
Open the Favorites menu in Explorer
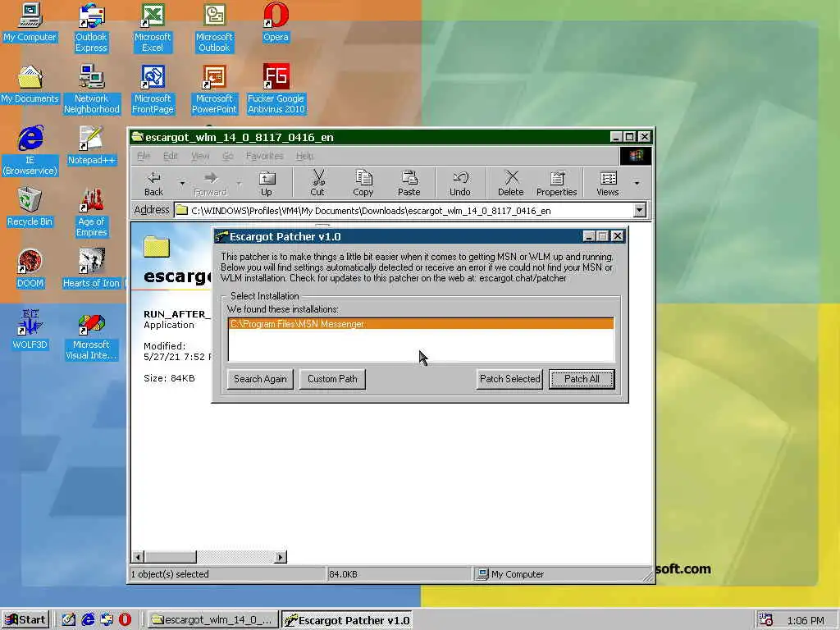coord(264,156)
